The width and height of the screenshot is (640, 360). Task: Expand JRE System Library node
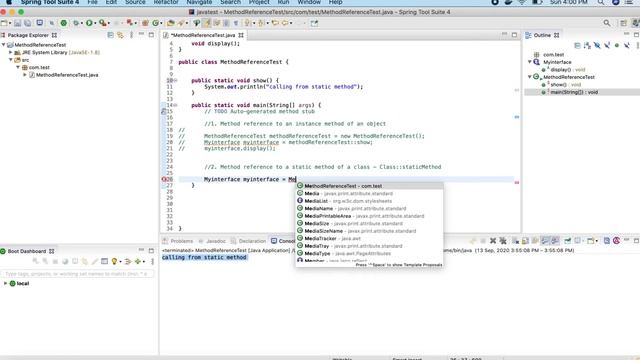pos(11,52)
